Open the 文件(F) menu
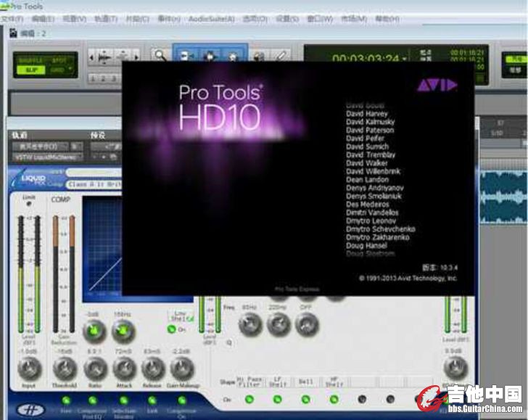Image resolution: width=528 pixels, height=420 pixels. point(12,19)
